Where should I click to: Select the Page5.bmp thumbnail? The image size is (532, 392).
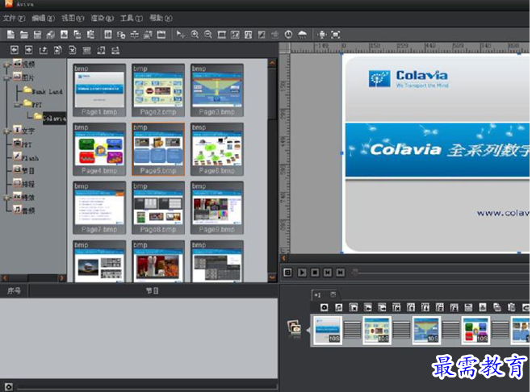157,149
